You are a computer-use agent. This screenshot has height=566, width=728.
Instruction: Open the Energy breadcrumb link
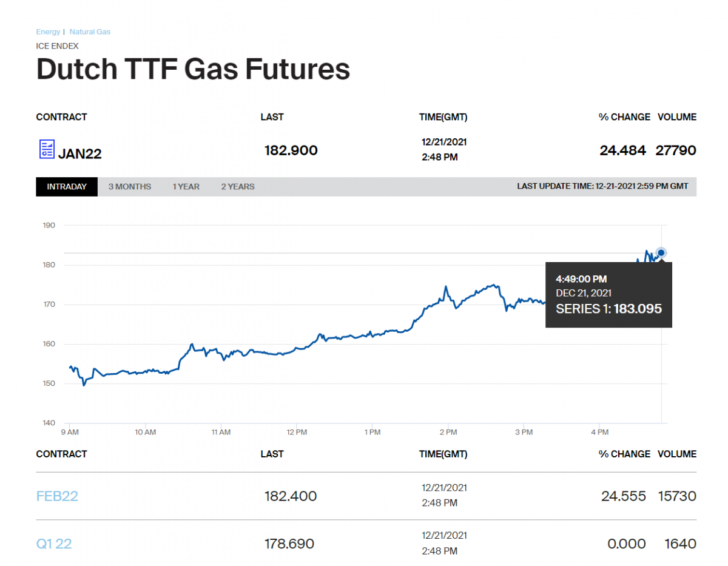tap(48, 32)
